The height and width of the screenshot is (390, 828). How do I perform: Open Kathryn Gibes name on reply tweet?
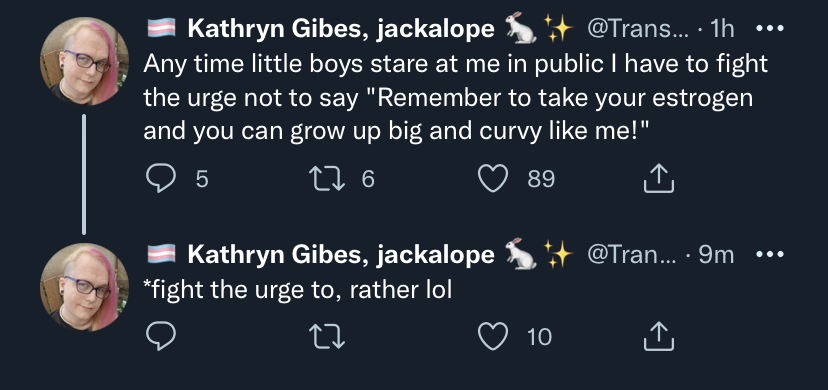[341, 255]
